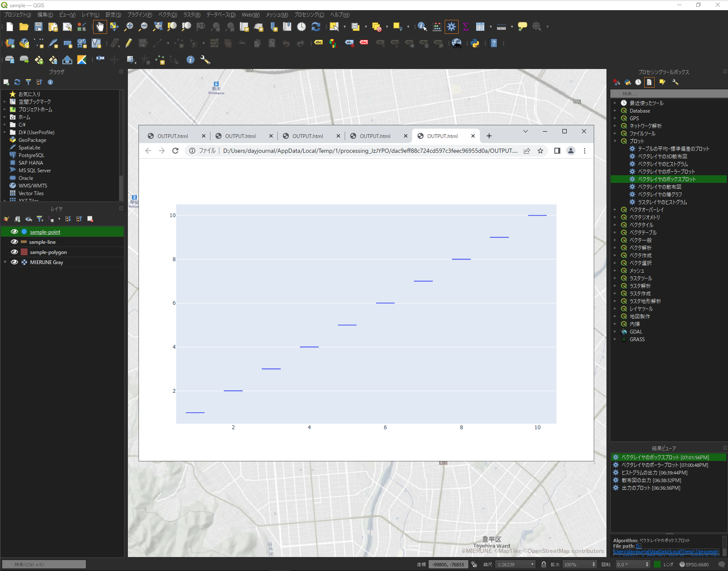Screen dimensions: 728x571
Task: Open Chrome tab search chevron
Action: [x=526, y=131]
